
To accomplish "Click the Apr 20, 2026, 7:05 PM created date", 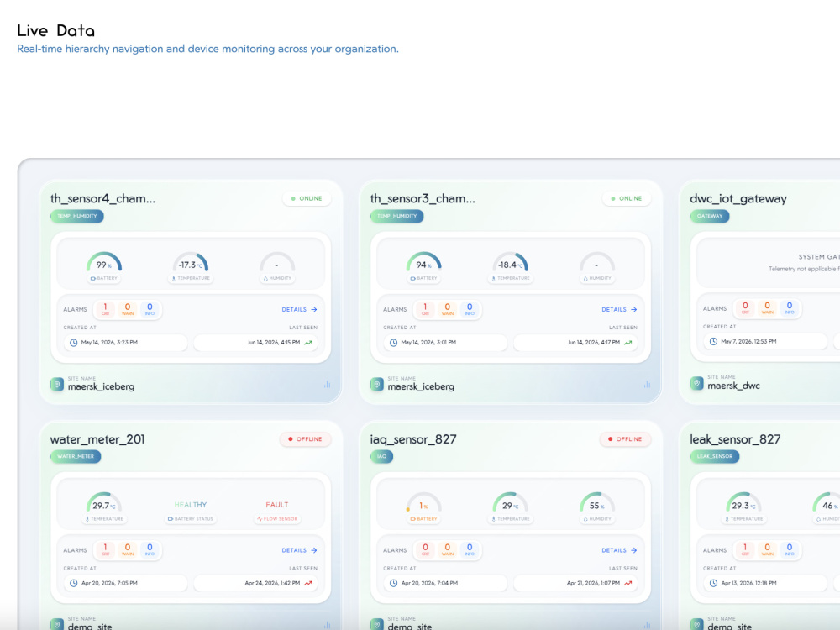I will pos(109,584).
